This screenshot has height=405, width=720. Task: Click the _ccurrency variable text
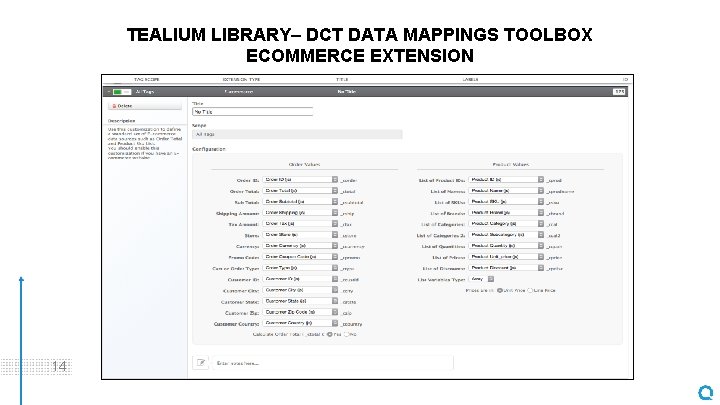pos(353,247)
